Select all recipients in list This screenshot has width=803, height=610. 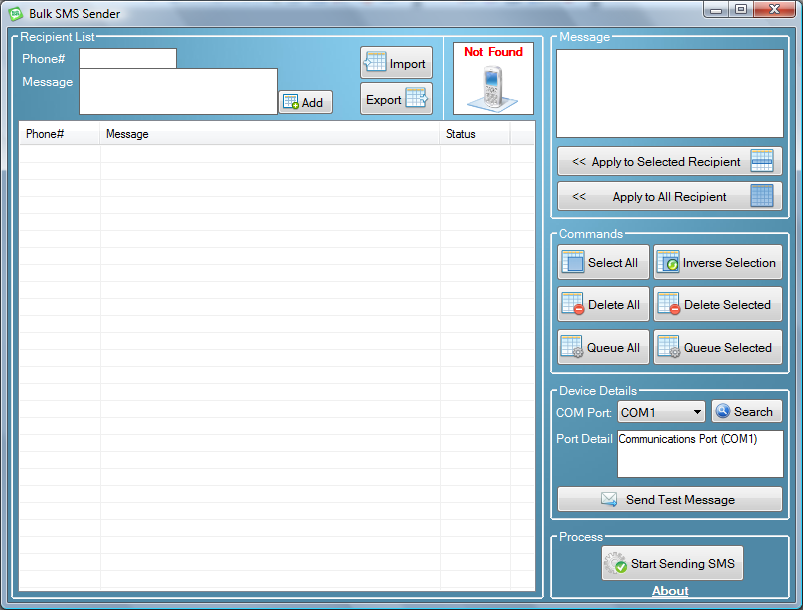pos(603,262)
